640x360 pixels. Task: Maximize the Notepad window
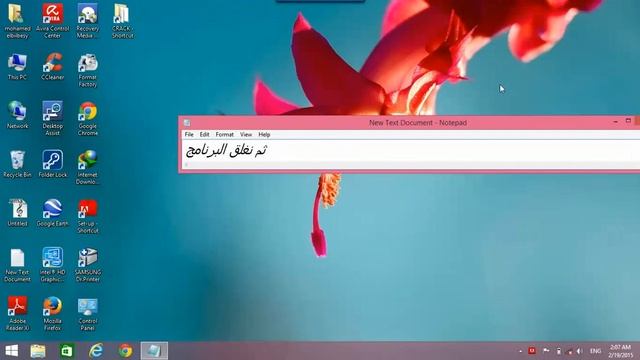628,121
